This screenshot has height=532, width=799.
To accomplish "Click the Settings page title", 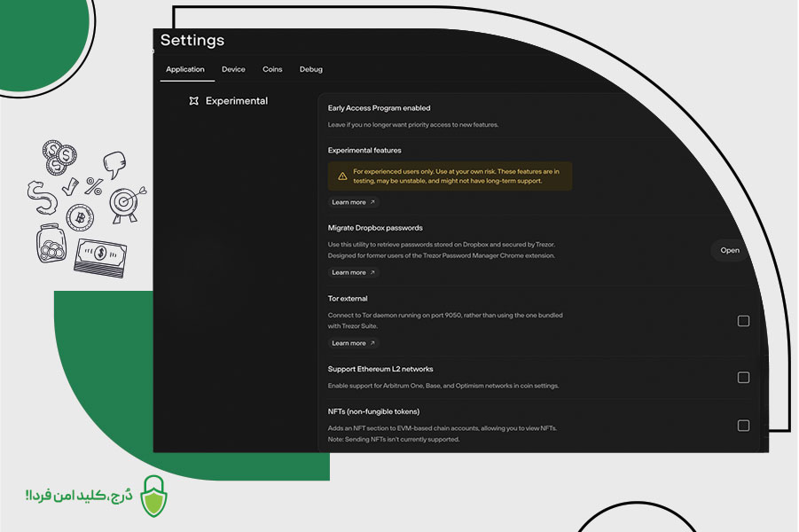I will (192, 40).
